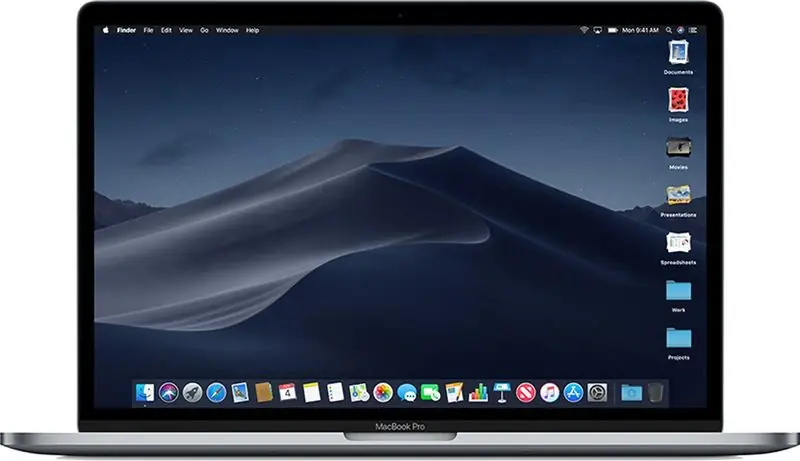The height and width of the screenshot is (461, 800).
Task: Expand the Images stack on desktop
Action: [x=679, y=100]
